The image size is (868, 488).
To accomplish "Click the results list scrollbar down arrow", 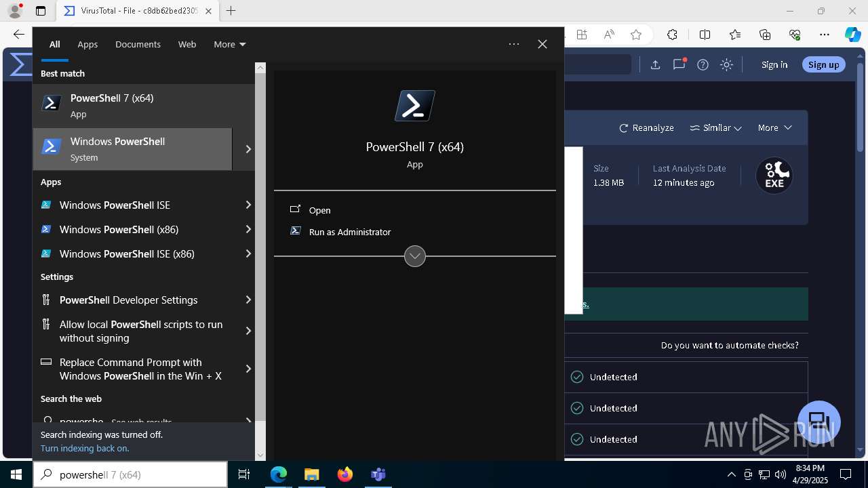I will click(x=260, y=455).
